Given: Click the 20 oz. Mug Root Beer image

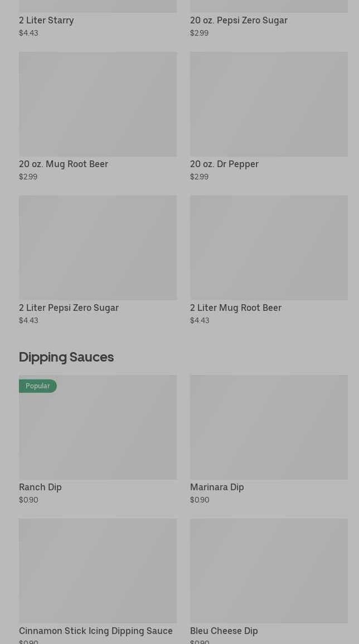Looking at the screenshot, I should (98, 104).
